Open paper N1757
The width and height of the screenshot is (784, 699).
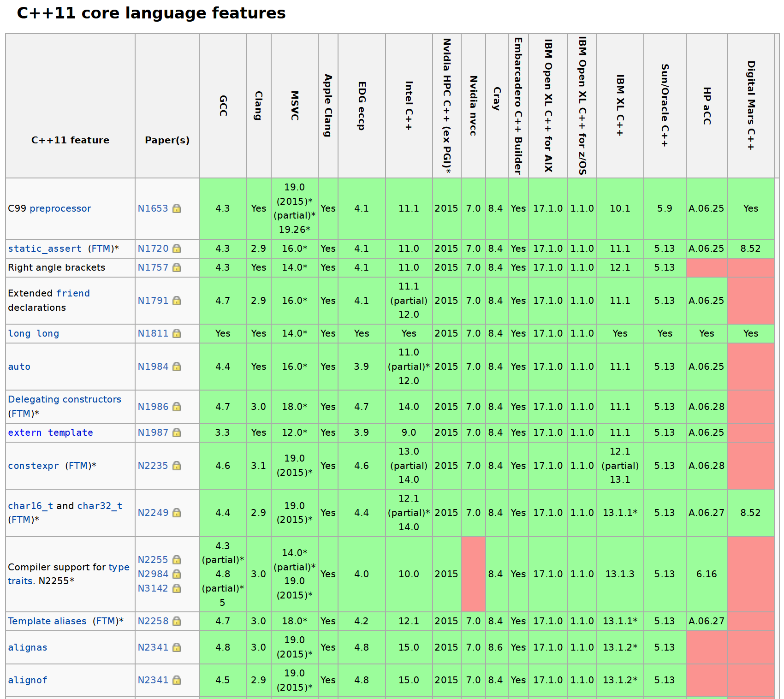coord(153,267)
